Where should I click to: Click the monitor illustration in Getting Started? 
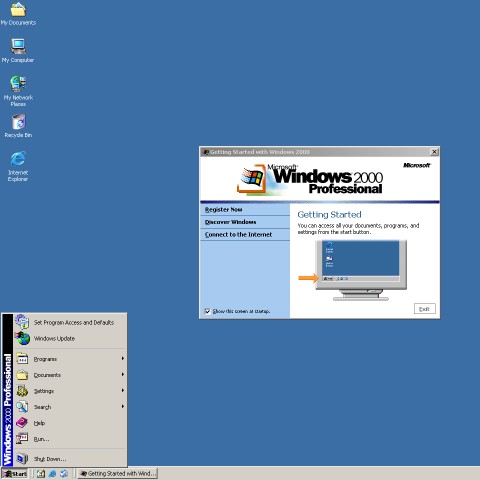point(361,270)
